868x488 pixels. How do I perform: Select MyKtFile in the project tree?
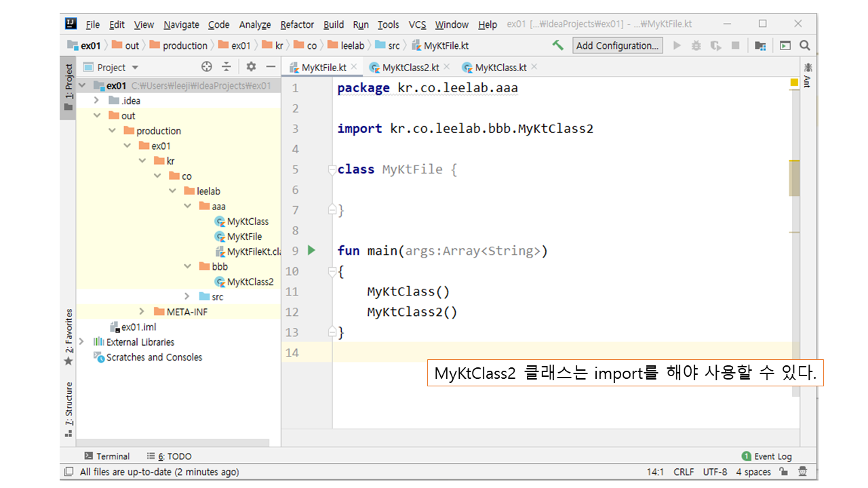click(244, 237)
